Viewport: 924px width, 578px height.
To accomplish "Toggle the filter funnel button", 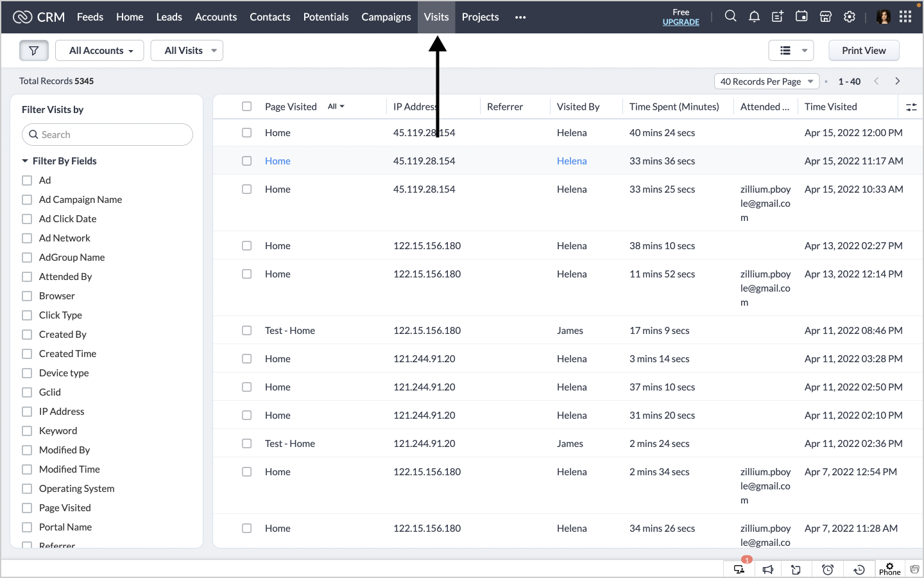I will click(34, 51).
